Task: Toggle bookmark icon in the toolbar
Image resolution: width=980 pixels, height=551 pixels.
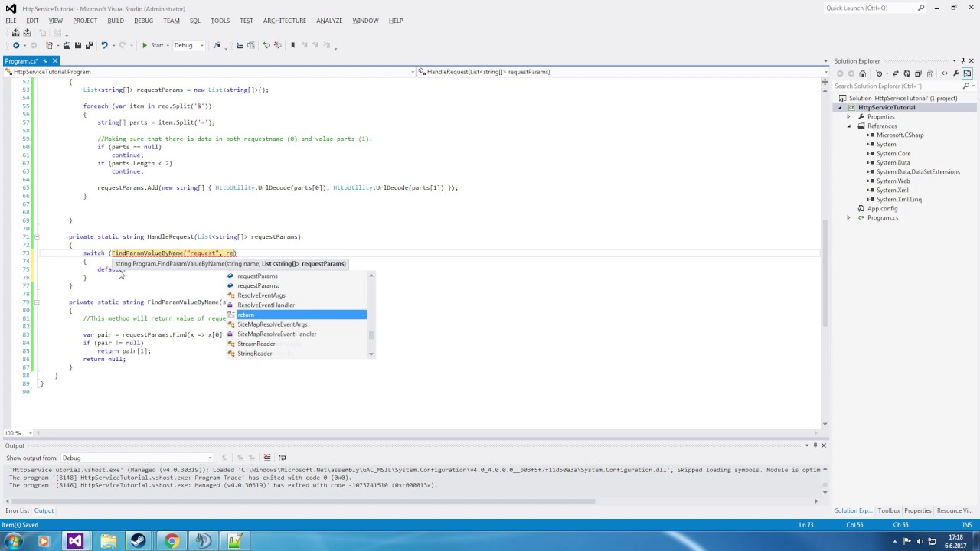Action: 292,45
